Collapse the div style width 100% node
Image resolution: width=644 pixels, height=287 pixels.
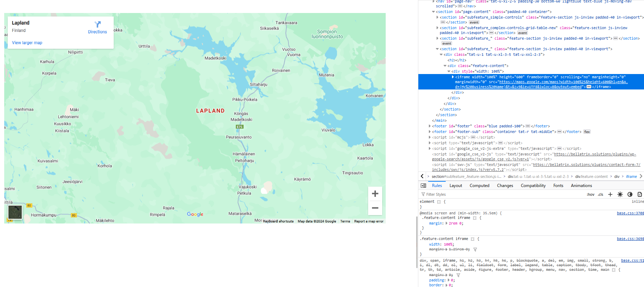coord(449,71)
